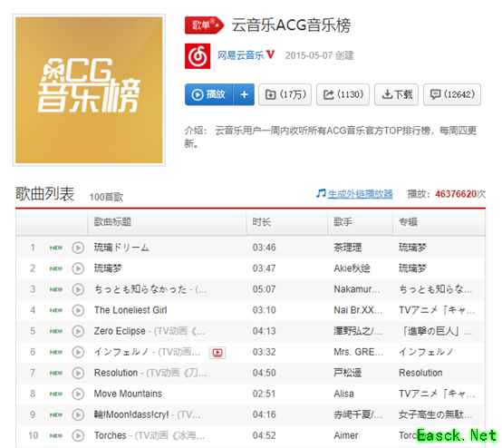
Task: Click the ACG 音乐榜 cover image
Action: click(x=89, y=90)
